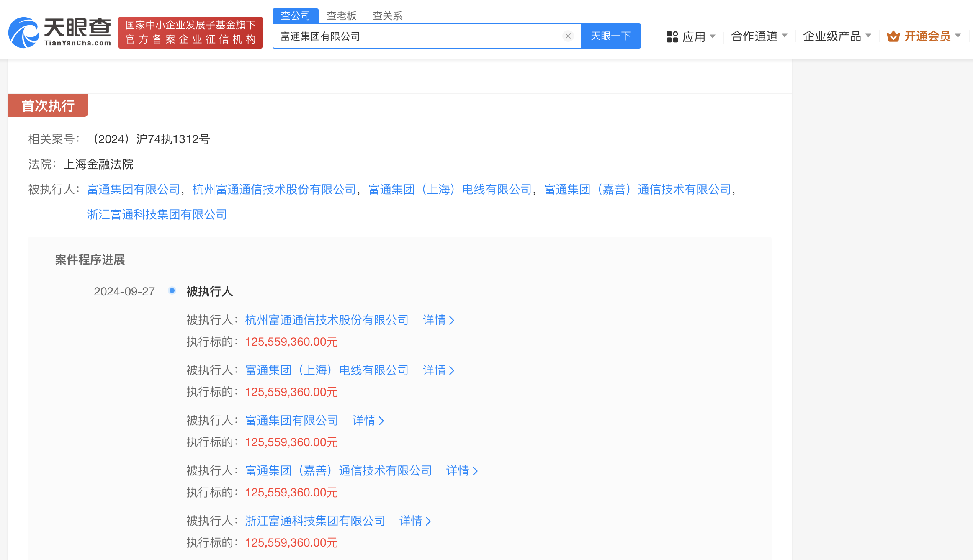
Task: Open 富通集团（嘉善）通信技术有限公司 link in progress list
Action: (x=338, y=471)
